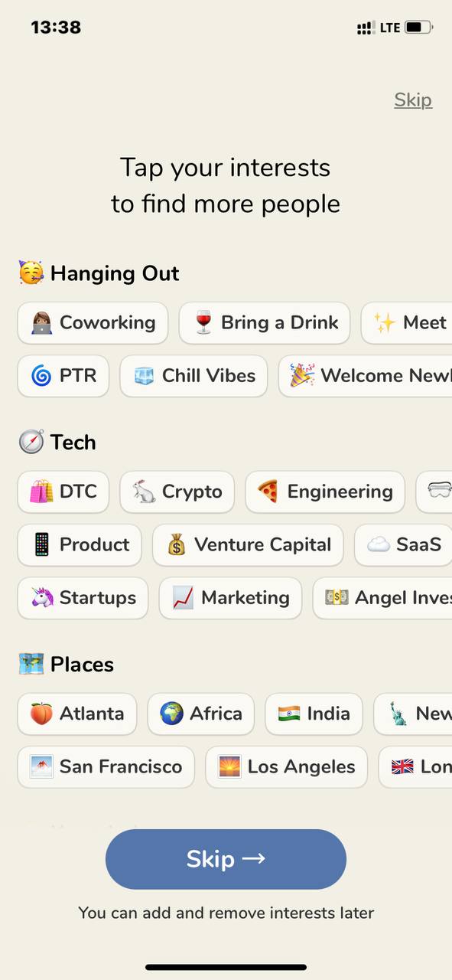Select the PTR interest chip
This screenshot has height=980, width=452.
pyautogui.click(x=63, y=376)
